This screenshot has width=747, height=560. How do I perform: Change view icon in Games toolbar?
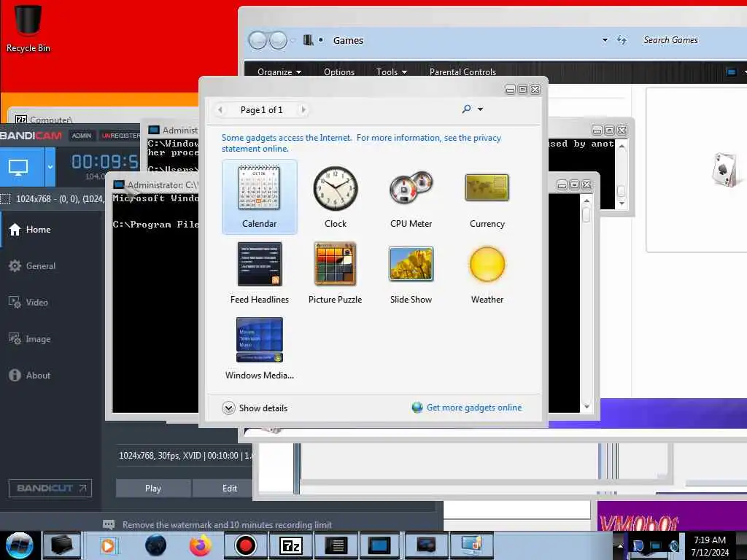tap(731, 72)
